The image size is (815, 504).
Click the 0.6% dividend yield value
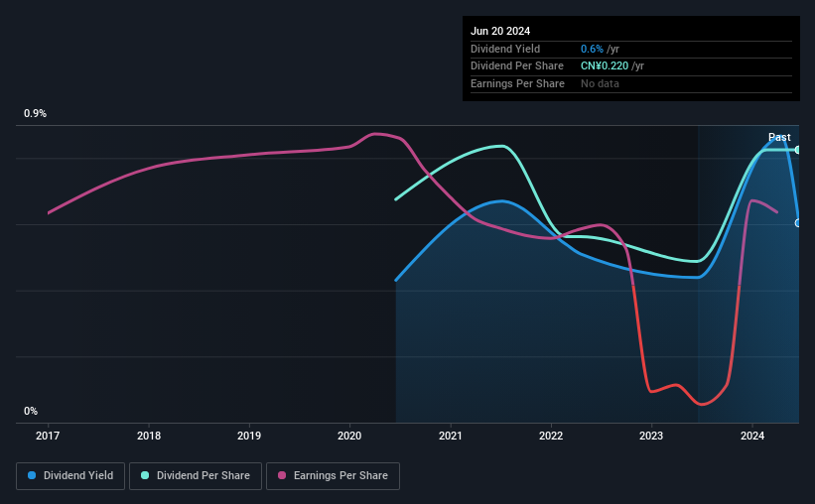tap(592, 49)
